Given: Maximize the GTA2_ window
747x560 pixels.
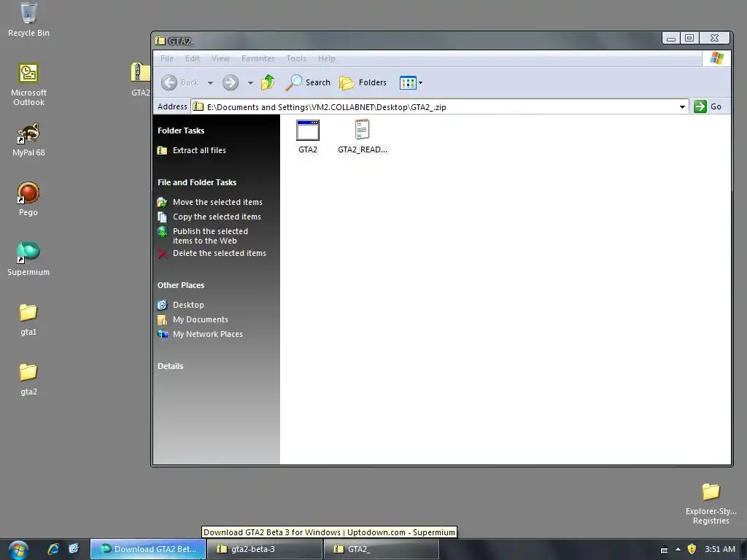Looking at the screenshot, I should coord(689,38).
